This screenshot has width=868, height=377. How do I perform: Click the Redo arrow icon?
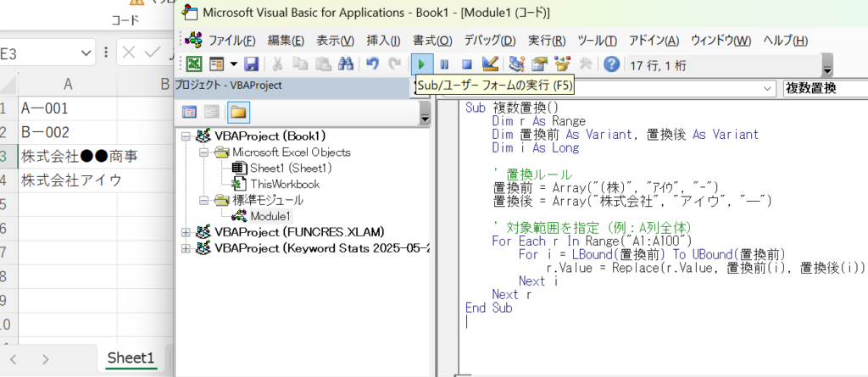pyautogui.click(x=395, y=64)
